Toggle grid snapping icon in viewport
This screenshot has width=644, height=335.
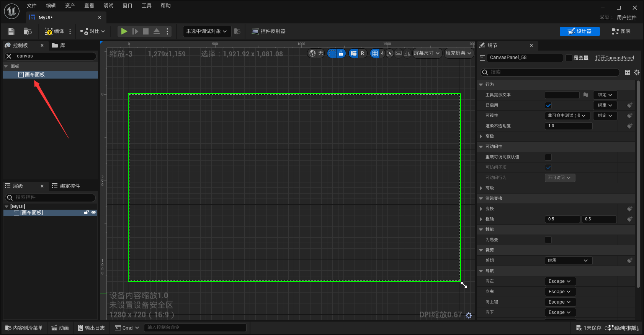point(375,53)
